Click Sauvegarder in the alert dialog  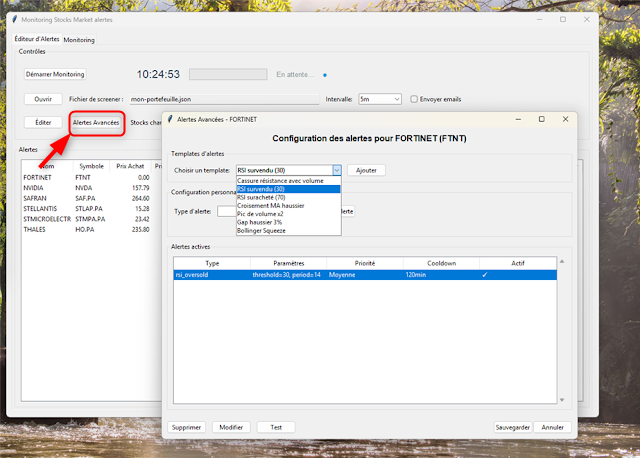coord(511,427)
